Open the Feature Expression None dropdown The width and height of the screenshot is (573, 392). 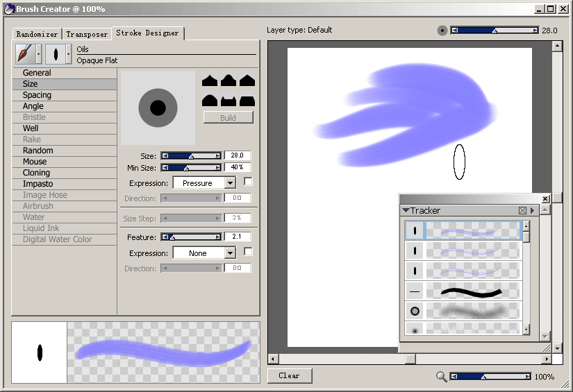point(204,253)
